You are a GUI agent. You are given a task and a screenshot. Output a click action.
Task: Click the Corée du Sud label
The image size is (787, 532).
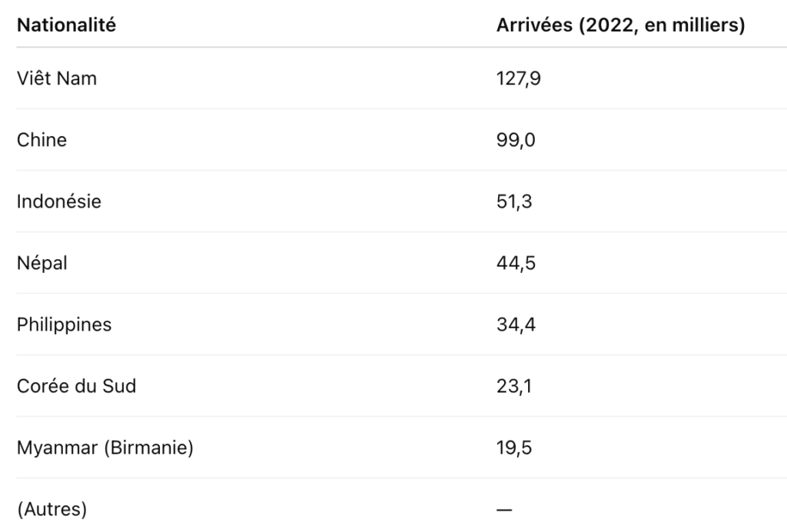tap(76, 386)
